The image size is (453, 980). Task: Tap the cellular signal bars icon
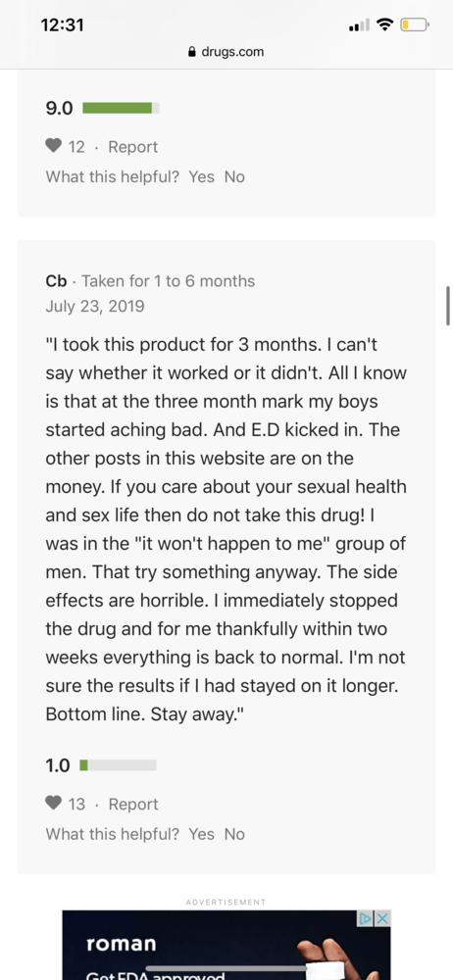tap(360, 25)
